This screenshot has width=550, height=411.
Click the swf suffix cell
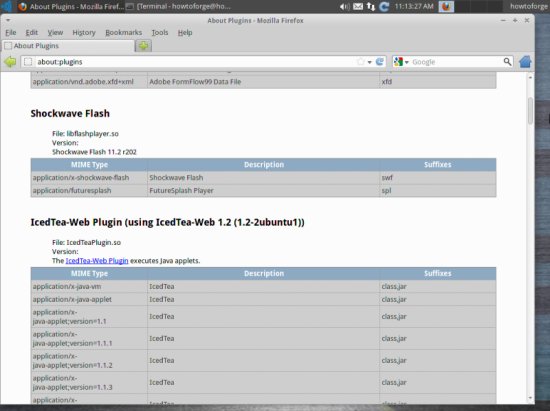tap(438, 177)
